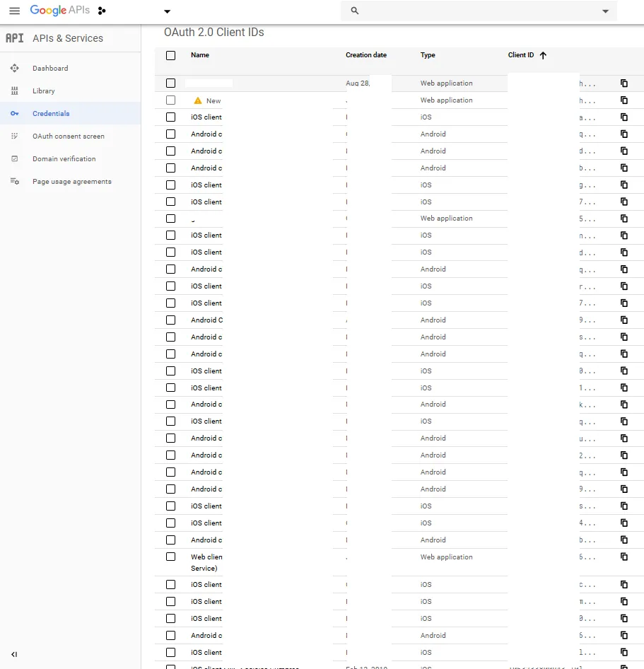Image resolution: width=644 pixels, height=669 pixels.
Task: Select checkbox for iOS row ending m...
Action: [170, 601]
